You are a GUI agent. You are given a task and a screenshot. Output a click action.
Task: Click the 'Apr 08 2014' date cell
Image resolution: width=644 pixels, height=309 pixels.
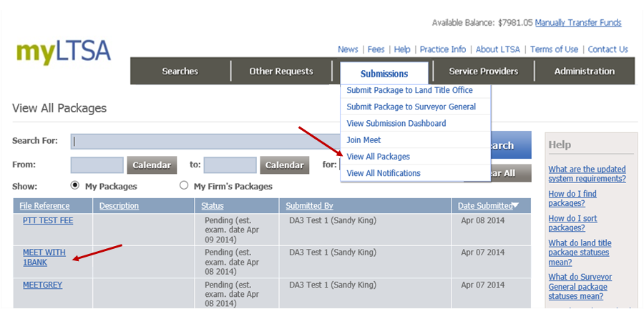(x=482, y=221)
